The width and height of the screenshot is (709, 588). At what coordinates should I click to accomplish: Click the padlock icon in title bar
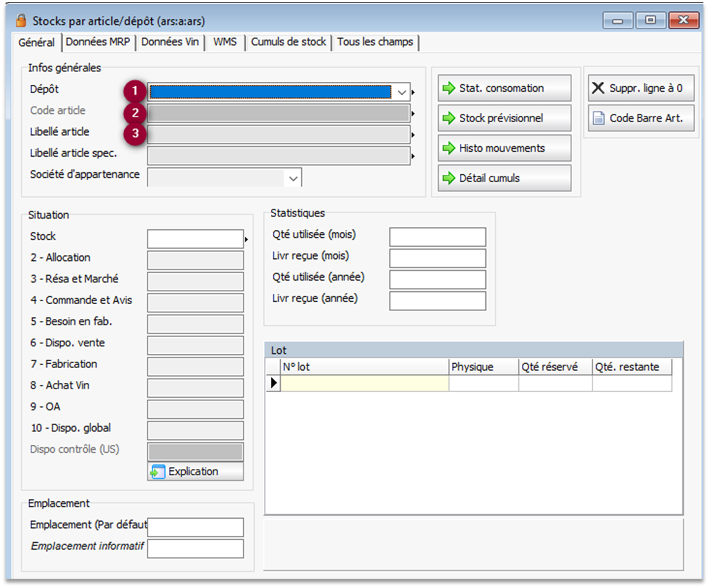click(21, 20)
